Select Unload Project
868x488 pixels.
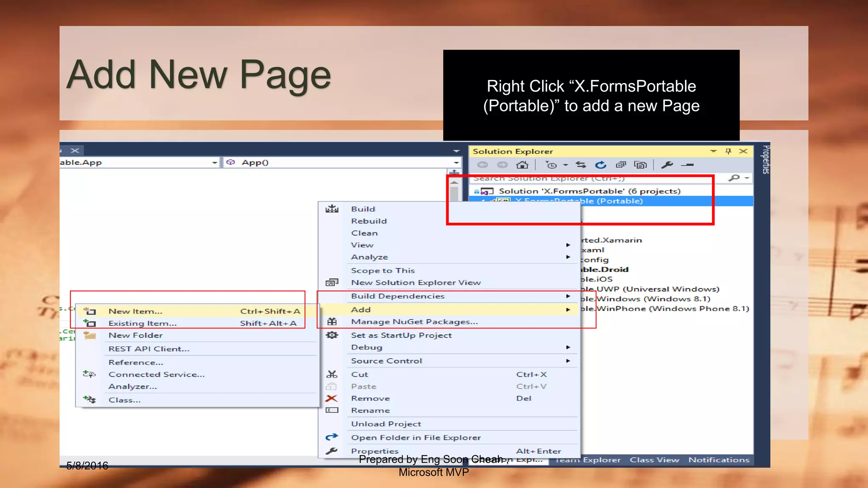449,424
